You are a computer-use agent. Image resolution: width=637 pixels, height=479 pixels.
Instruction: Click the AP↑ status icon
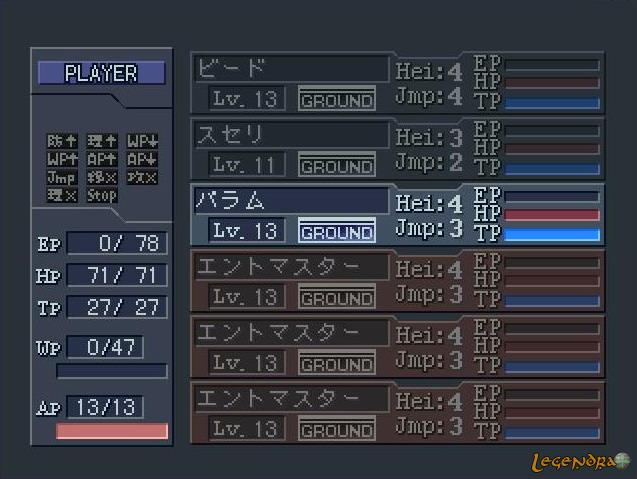(101, 159)
